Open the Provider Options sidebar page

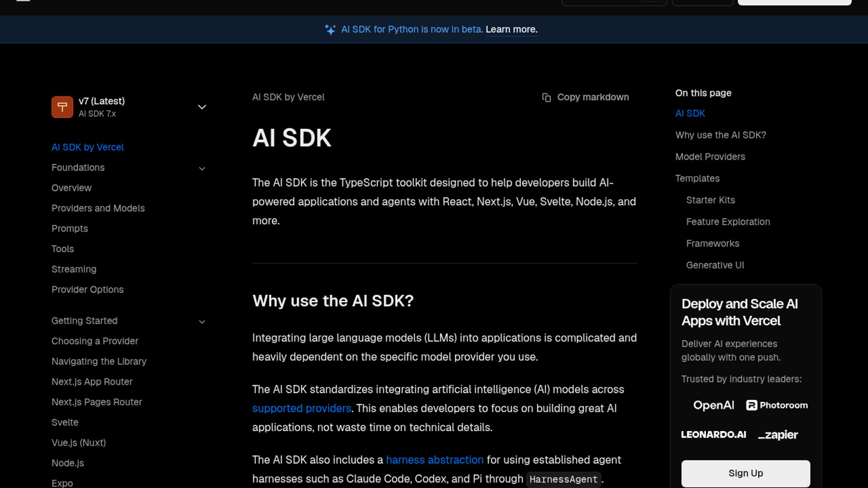87,290
